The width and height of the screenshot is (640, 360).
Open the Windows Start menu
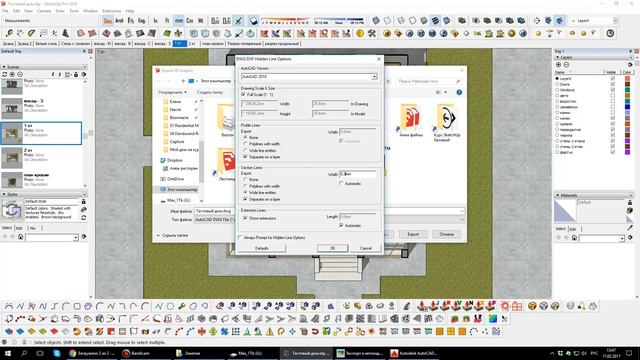tap(7, 353)
